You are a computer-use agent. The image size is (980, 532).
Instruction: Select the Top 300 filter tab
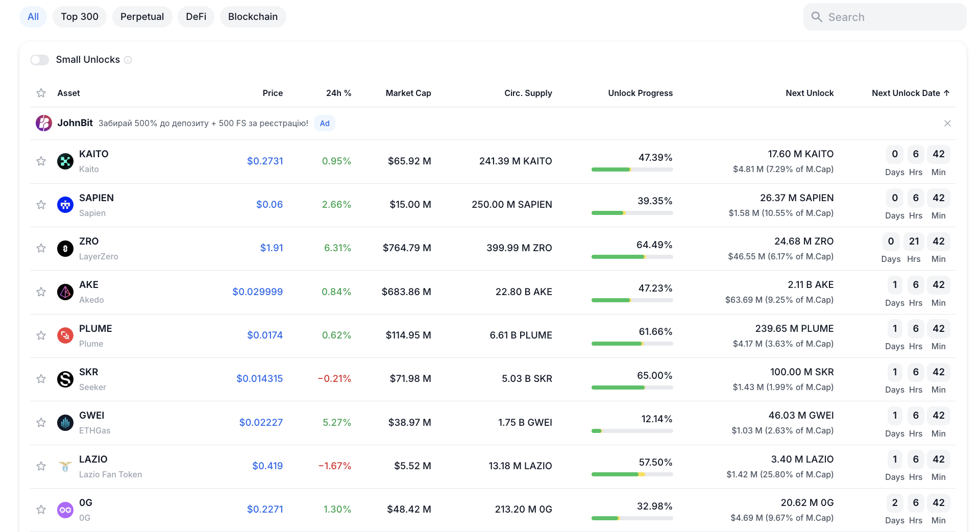click(80, 17)
